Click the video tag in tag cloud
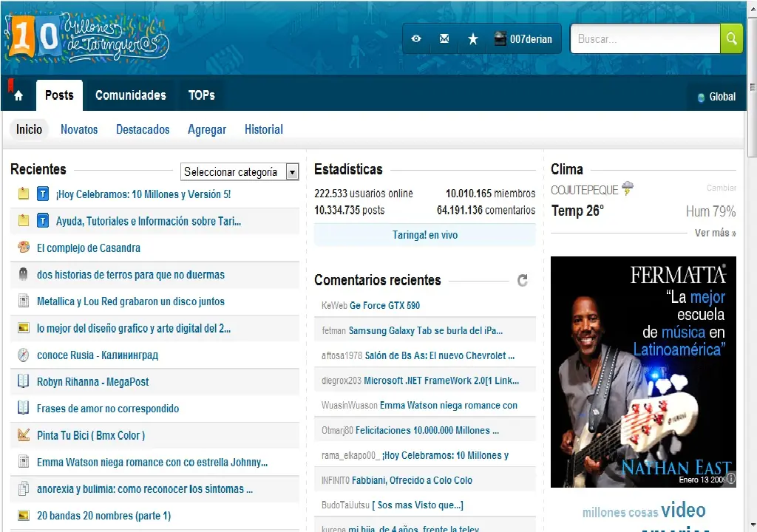 click(x=683, y=510)
